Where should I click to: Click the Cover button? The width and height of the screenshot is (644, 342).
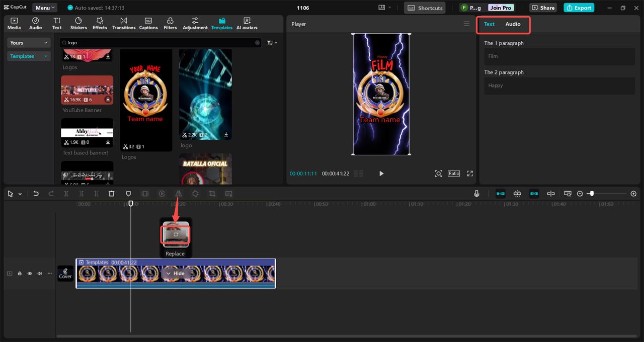tap(65, 274)
